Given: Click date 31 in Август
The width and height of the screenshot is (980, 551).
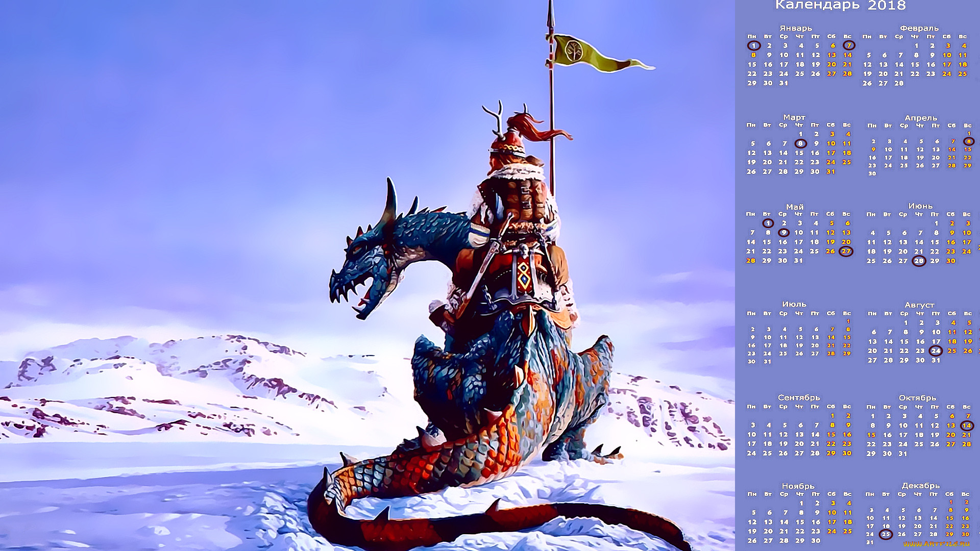Looking at the screenshot, I should [x=936, y=360].
